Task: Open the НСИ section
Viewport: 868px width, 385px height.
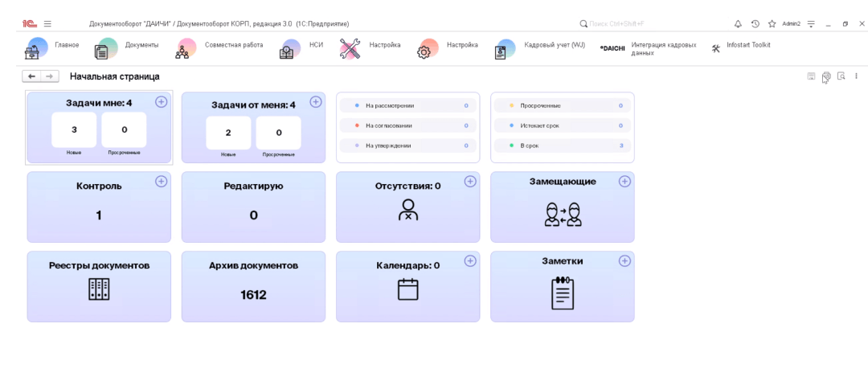Action: tap(301, 48)
